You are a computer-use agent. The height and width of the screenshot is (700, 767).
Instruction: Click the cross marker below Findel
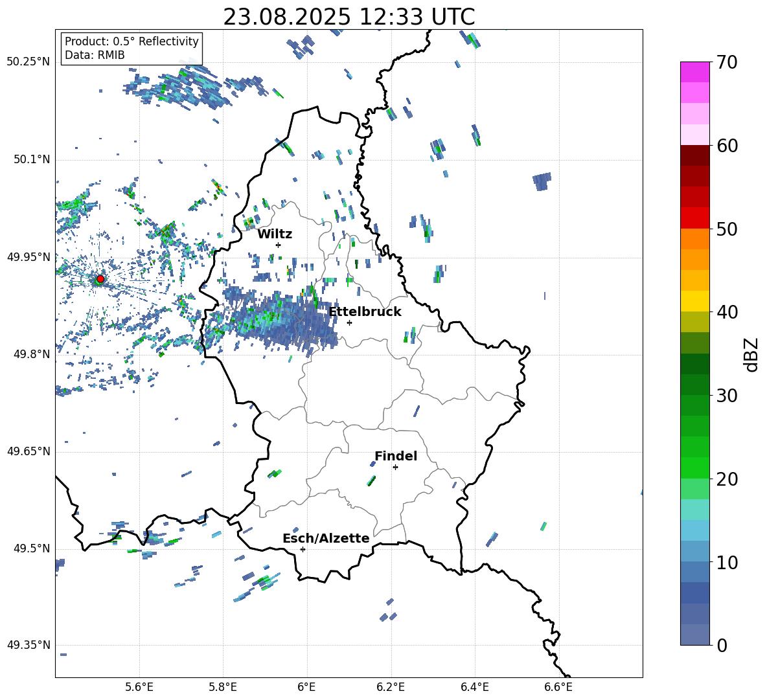click(x=395, y=468)
